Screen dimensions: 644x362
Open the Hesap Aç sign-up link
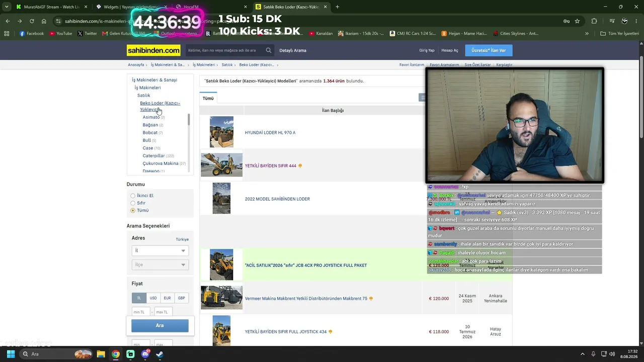[450, 50]
